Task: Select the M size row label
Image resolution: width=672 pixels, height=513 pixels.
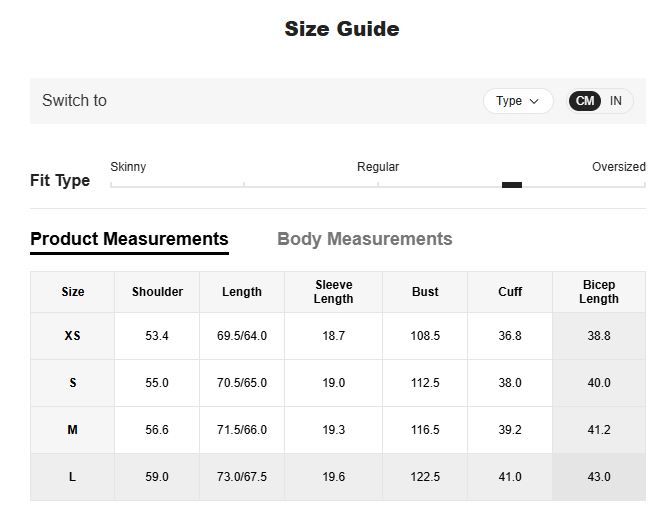Action: pyautogui.click(x=72, y=430)
